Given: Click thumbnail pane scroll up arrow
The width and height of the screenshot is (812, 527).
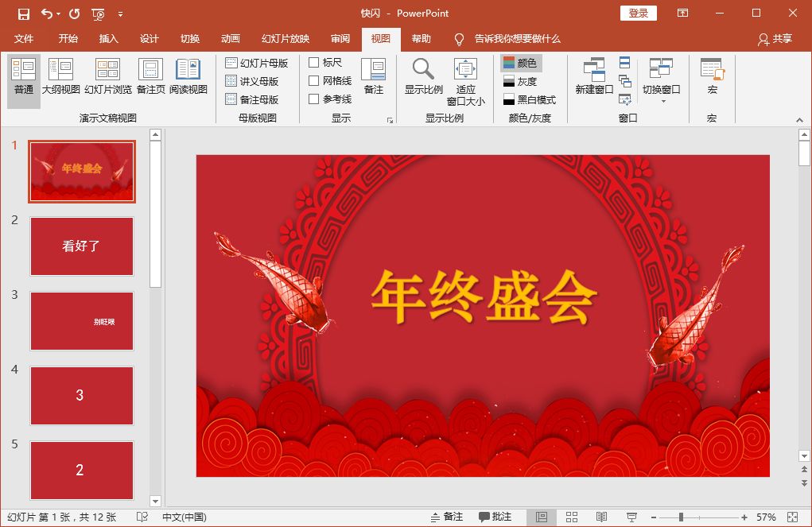Looking at the screenshot, I should (155, 135).
